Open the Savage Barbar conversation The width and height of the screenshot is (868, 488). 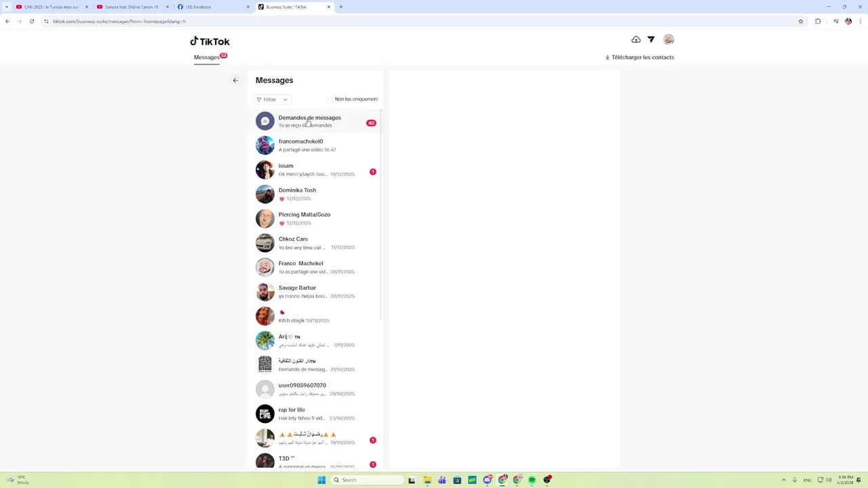(315, 291)
